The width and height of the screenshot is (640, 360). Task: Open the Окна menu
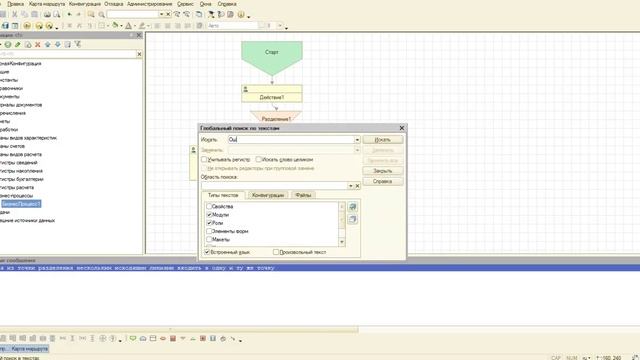point(205,4)
